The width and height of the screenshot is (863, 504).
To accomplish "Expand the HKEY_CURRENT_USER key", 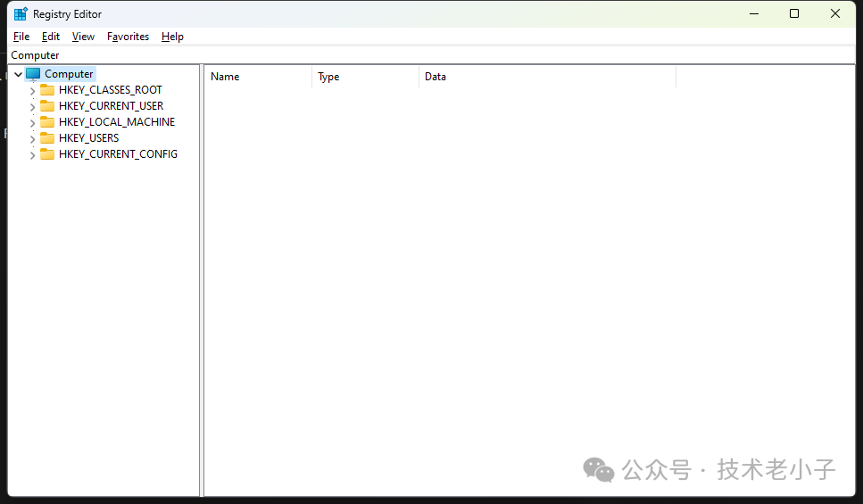I will (x=32, y=107).
